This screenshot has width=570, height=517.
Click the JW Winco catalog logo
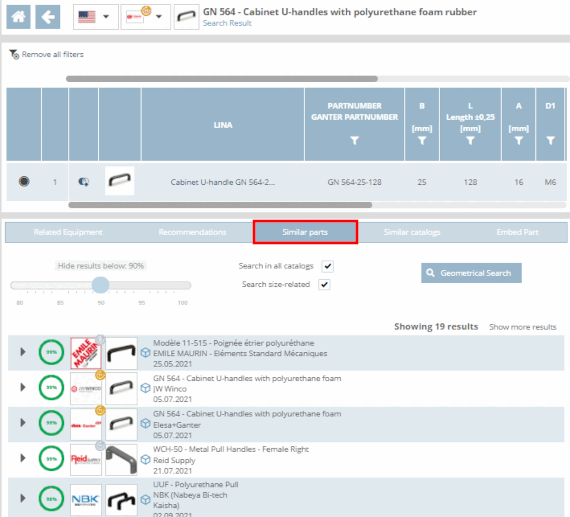[x=86, y=388]
